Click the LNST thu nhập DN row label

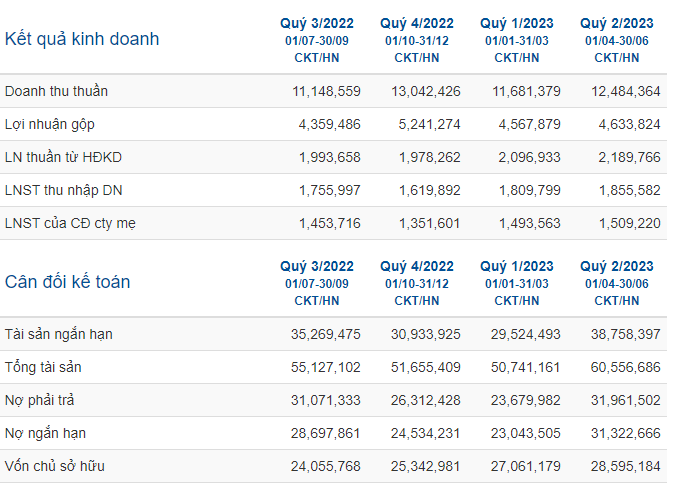tap(64, 190)
